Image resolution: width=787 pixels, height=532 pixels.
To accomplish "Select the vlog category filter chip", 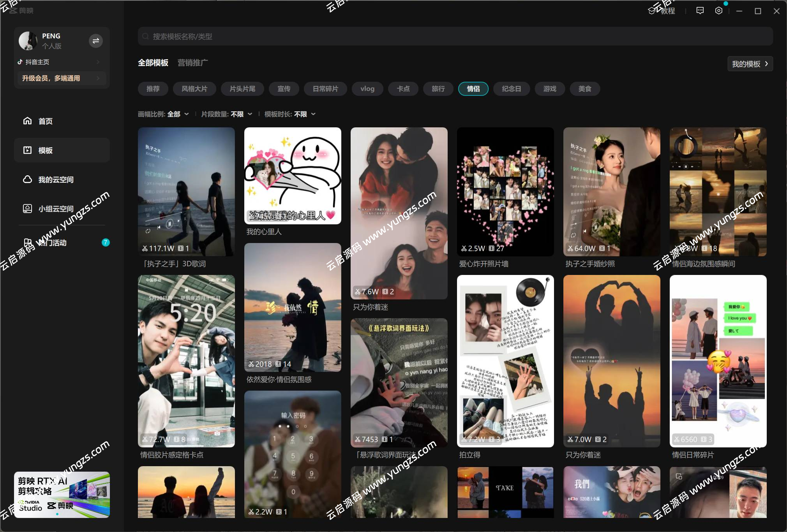I will [367, 89].
